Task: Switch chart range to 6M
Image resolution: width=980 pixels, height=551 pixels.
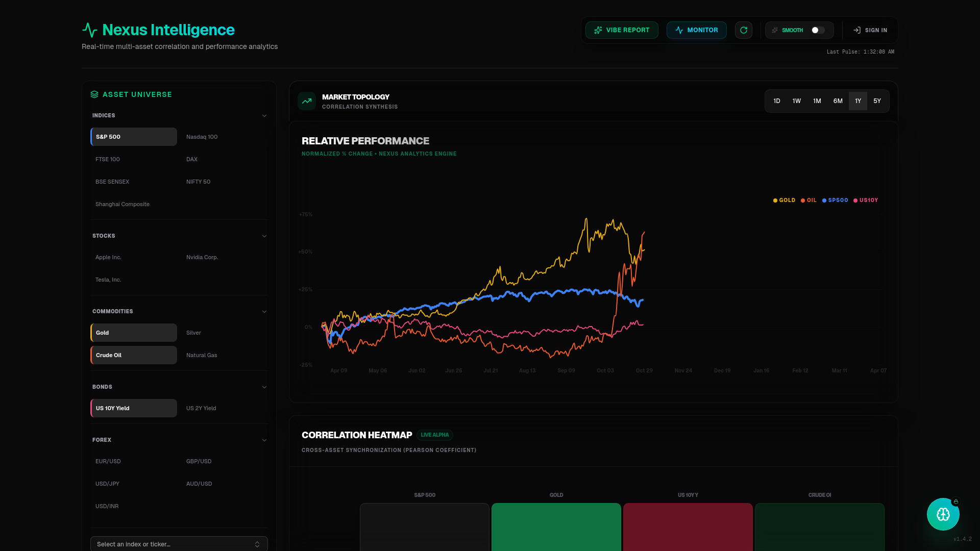Action: pos(838,101)
